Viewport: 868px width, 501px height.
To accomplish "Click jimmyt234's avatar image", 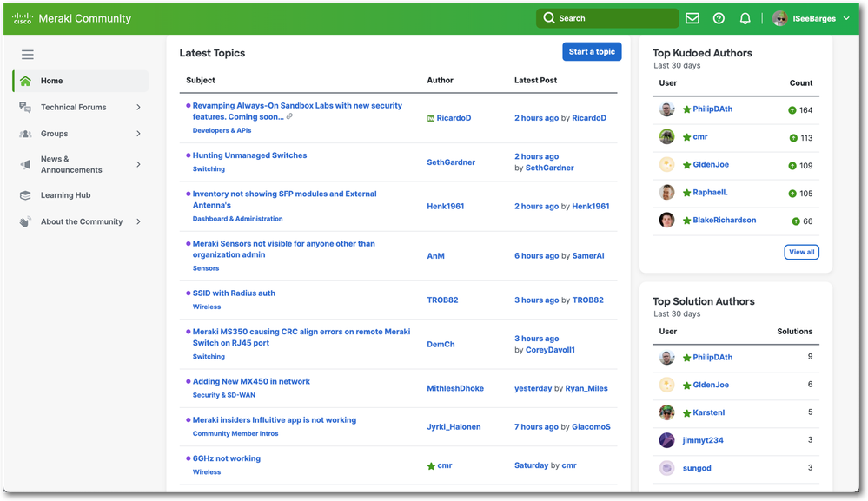I will (x=666, y=439).
